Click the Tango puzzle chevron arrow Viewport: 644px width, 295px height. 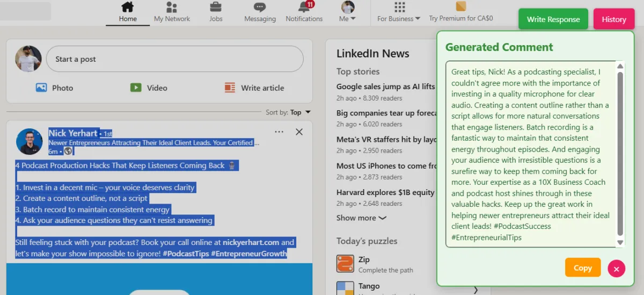pos(475,290)
